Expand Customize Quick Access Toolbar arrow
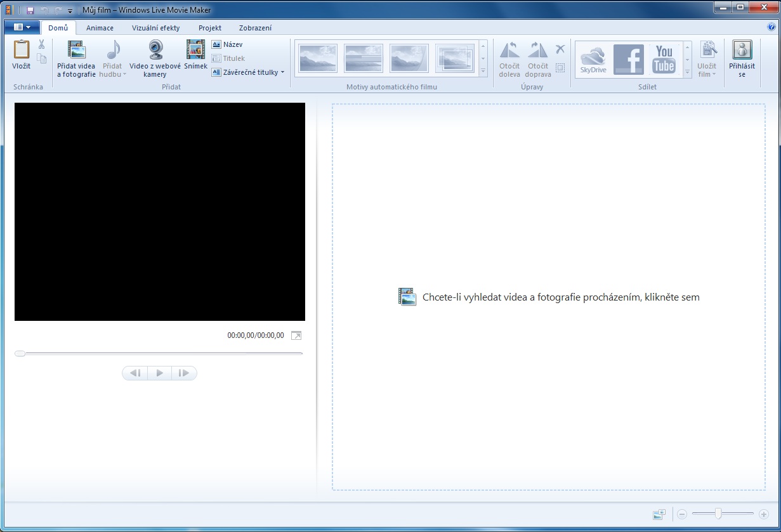This screenshot has width=781, height=532. 70,11
